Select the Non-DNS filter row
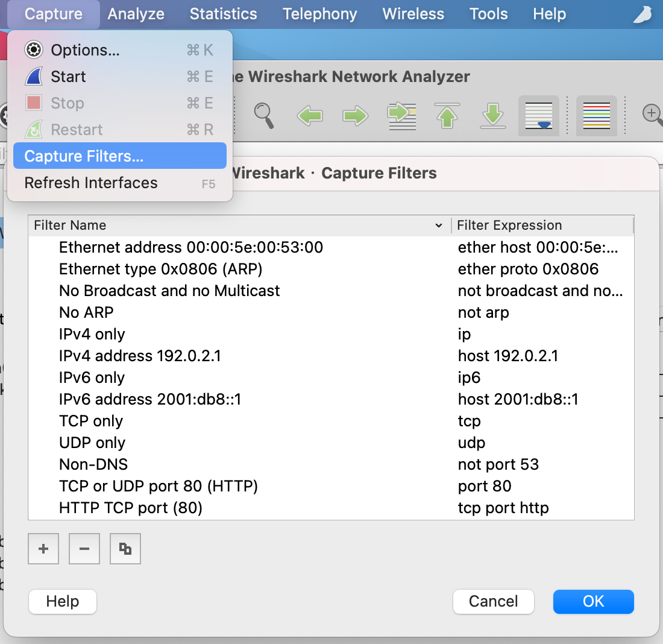This screenshot has width=663, height=644. (93, 464)
